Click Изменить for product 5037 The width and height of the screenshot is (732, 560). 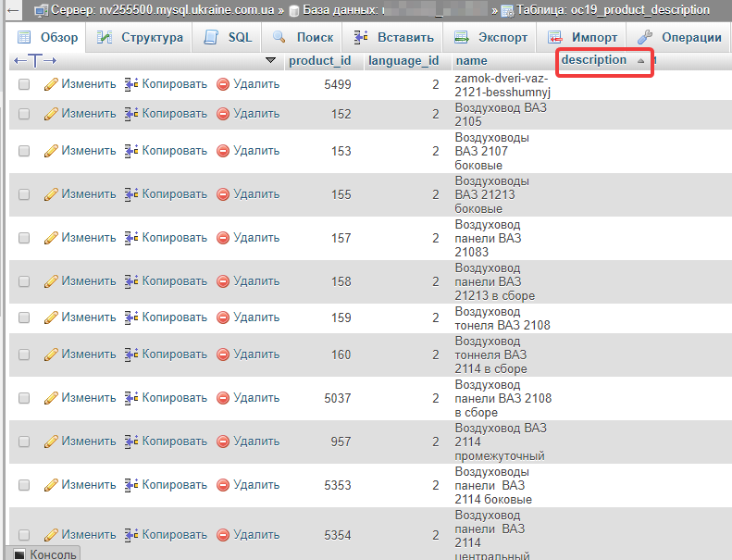pyautogui.click(x=89, y=397)
